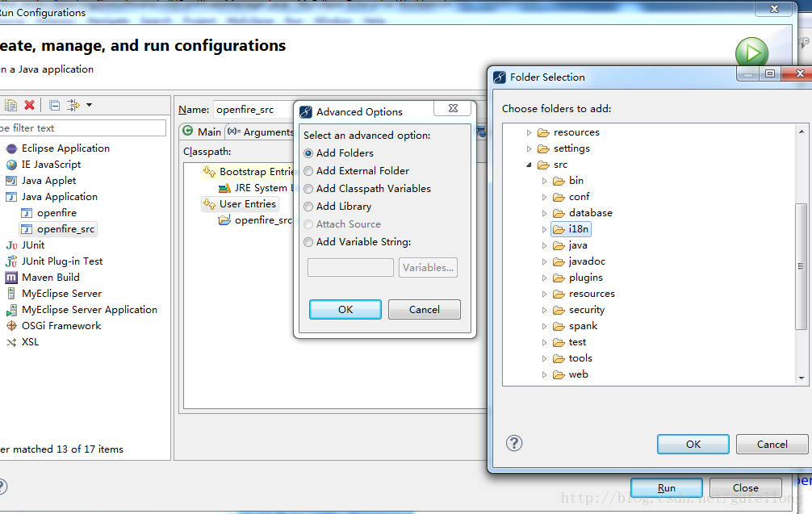Viewport: 812px width, 514px height.
Task: Select IE JavaScript configuration type
Action: 51,164
